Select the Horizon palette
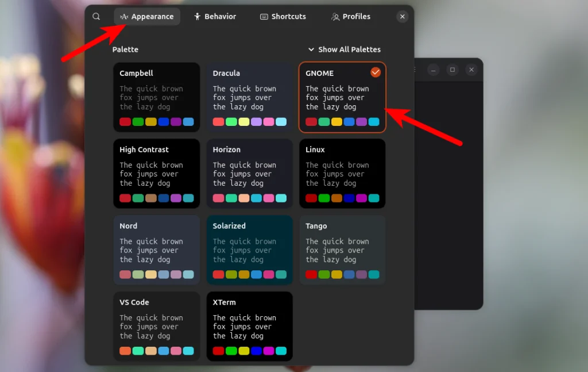This screenshot has height=372, width=588. click(250, 174)
